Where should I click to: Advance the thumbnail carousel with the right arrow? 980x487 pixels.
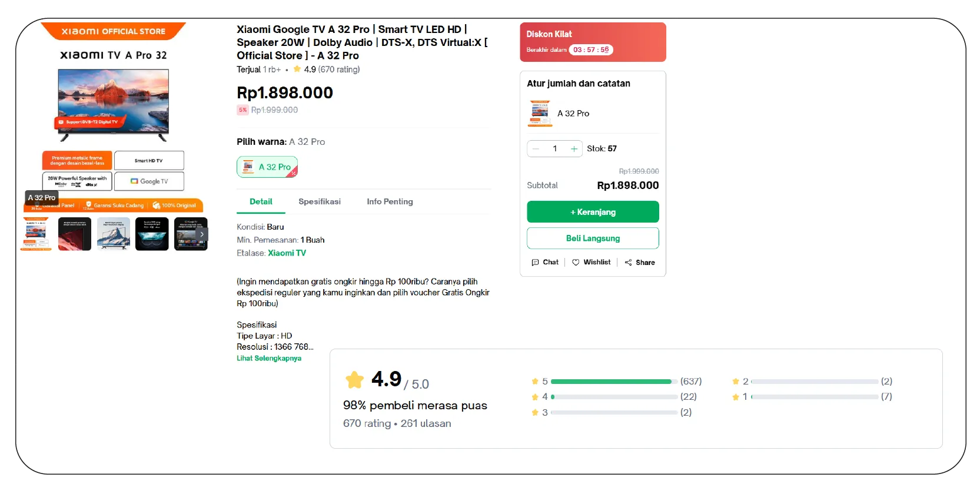201,234
